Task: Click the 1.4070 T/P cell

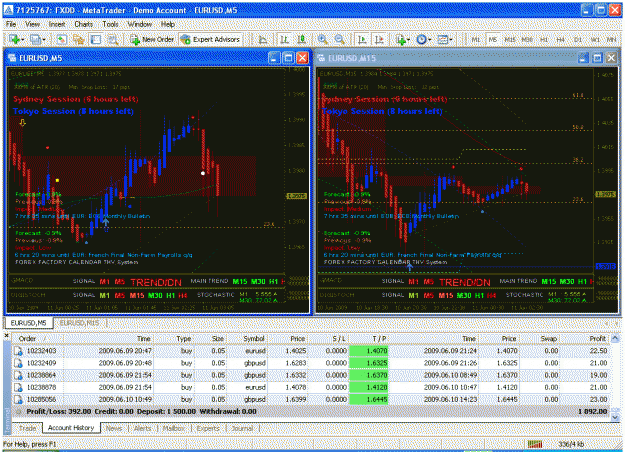Action: pos(369,351)
